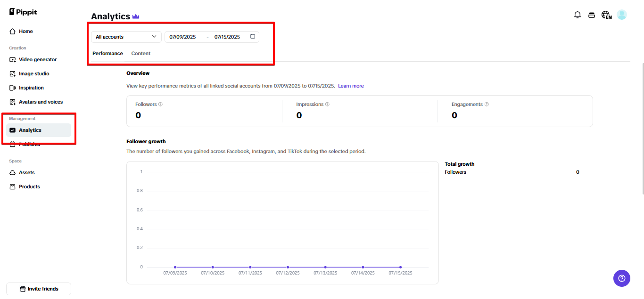Click the Impressions info icon
The height and width of the screenshot is (299, 644).
tap(327, 105)
